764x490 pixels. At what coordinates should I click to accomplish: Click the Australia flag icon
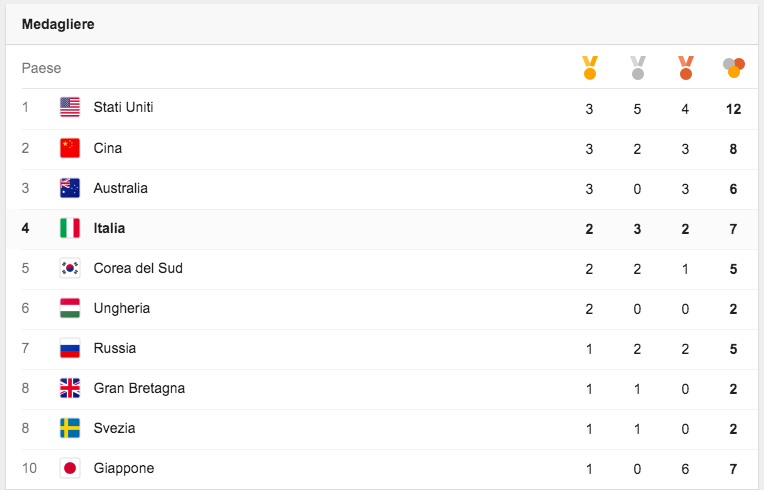[70, 188]
